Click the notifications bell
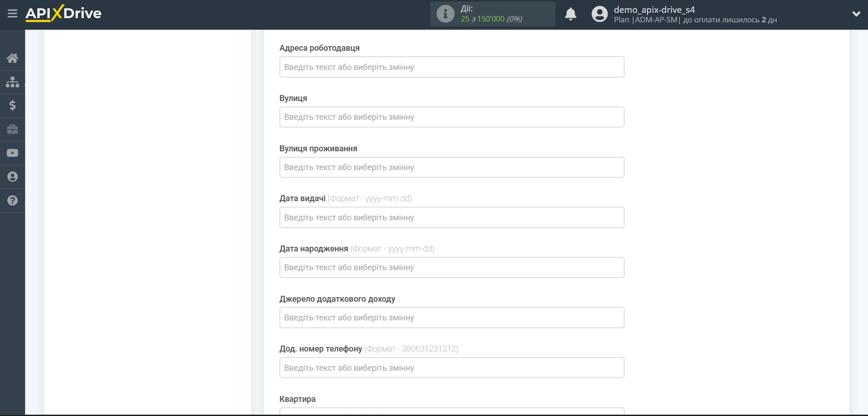 570,14
